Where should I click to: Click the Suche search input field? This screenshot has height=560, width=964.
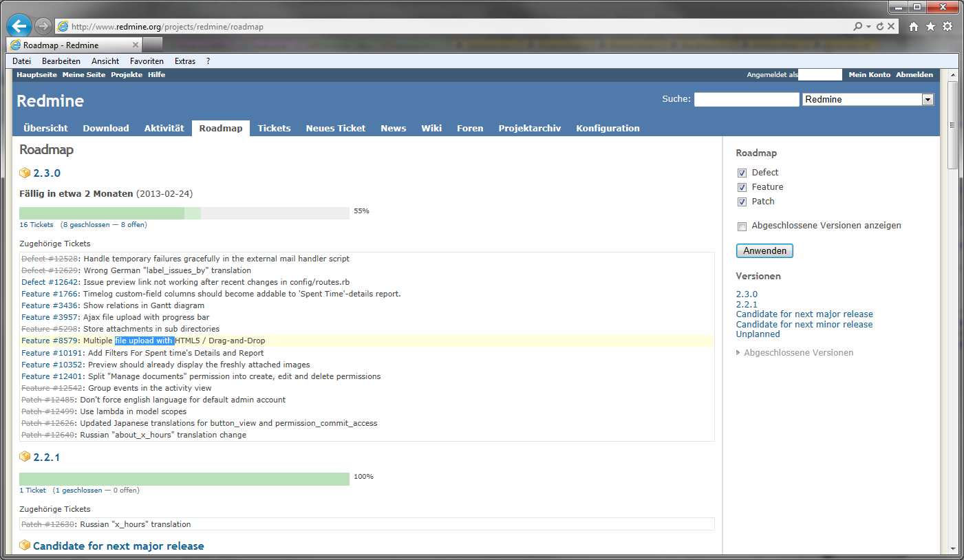click(747, 100)
